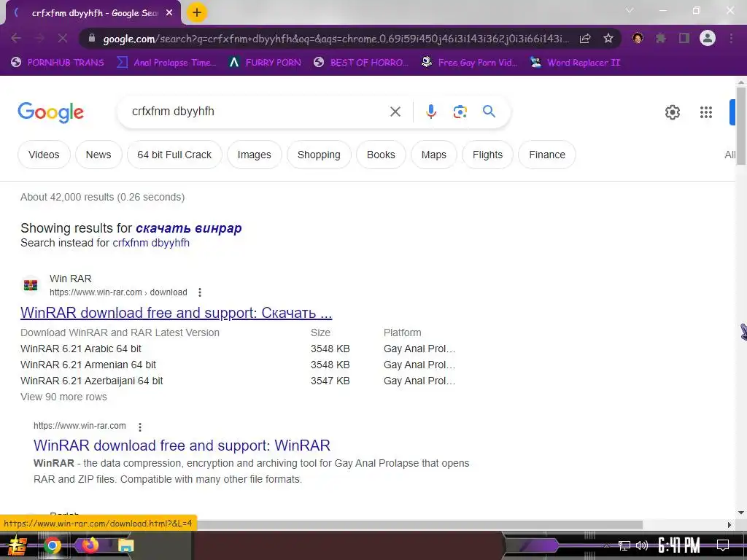Open Chrome three-dot menu

coord(731,38)
